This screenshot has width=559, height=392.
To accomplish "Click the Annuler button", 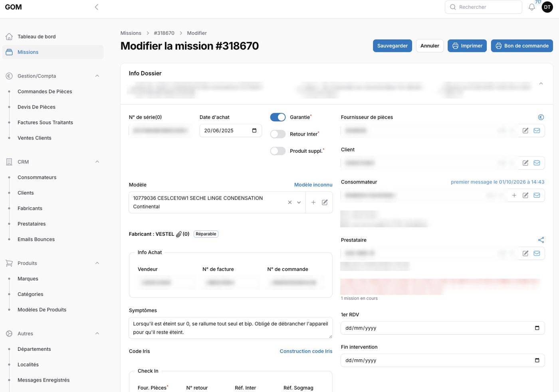I will (x=430, y=46).
